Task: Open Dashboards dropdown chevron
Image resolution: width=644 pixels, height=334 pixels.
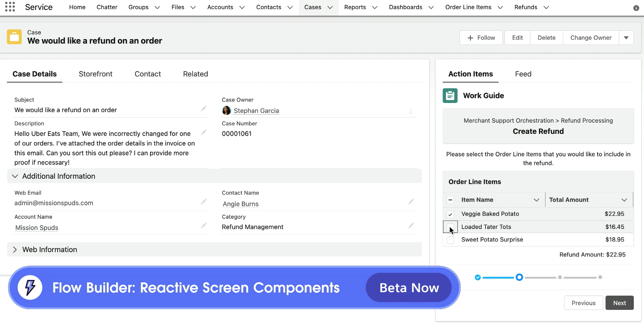Action: (431, 7)
